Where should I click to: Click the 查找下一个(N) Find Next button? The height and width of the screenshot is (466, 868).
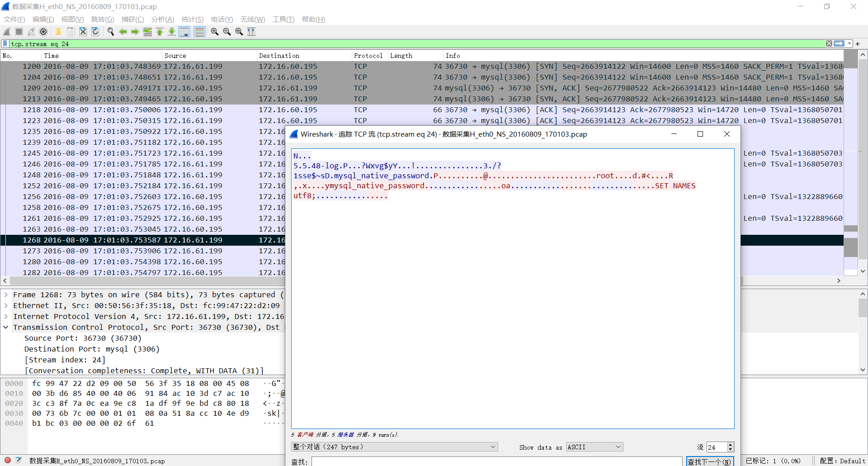[x=709, y=461]
